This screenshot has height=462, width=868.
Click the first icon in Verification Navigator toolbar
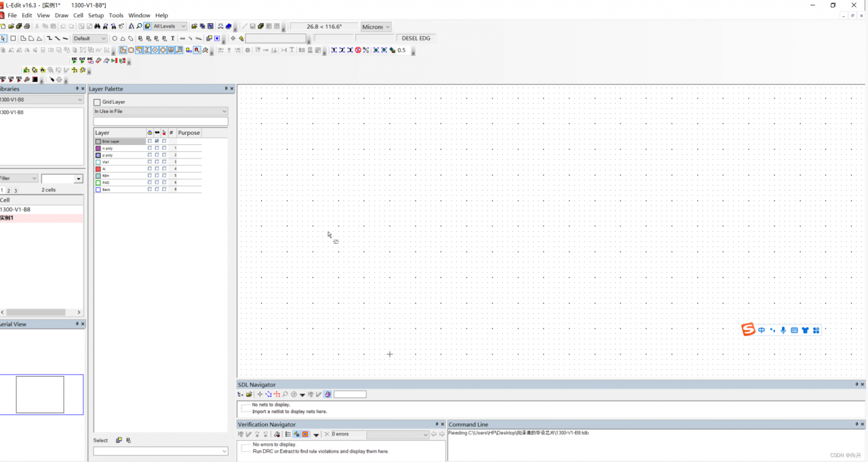coord(241,434)
